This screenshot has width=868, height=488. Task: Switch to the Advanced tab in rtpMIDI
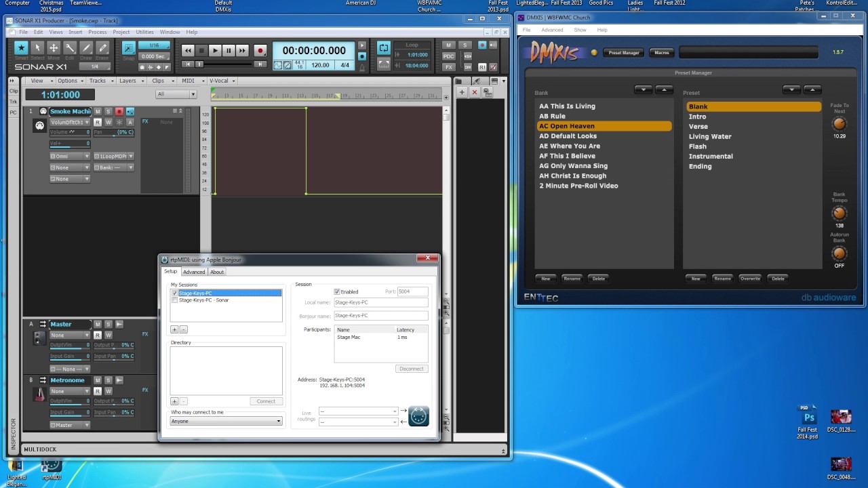[194, 272]
